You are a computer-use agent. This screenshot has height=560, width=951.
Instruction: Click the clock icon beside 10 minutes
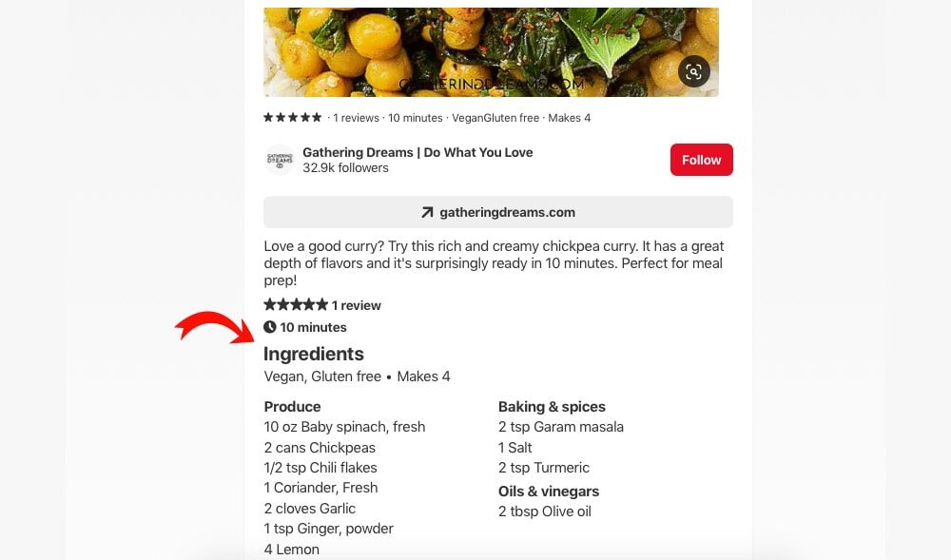[x=270, y=327]
